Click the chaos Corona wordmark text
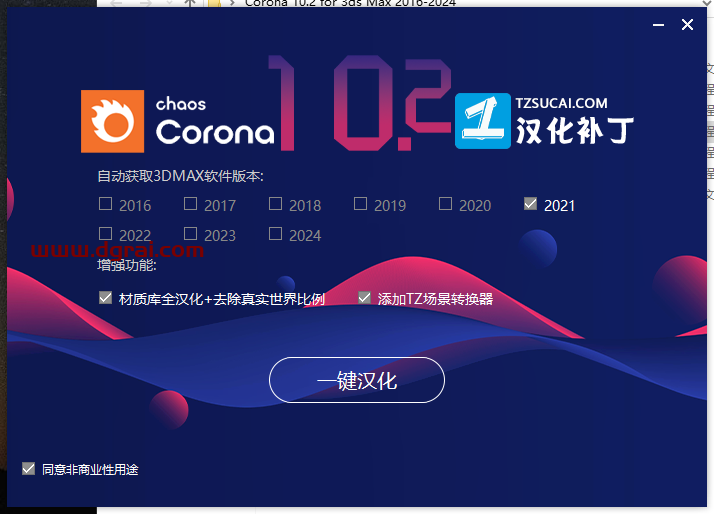The height and width of the screenshot is (514, 714). point(215,121)
